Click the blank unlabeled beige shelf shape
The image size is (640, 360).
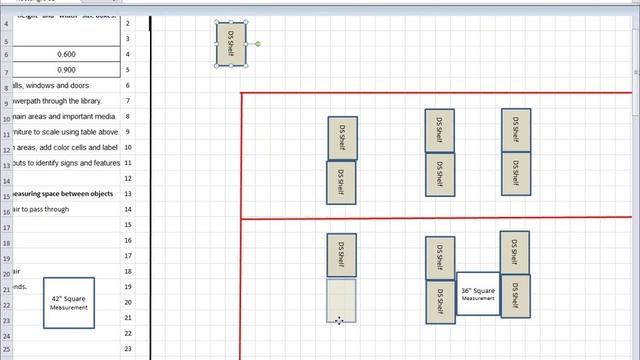point(341,301)
